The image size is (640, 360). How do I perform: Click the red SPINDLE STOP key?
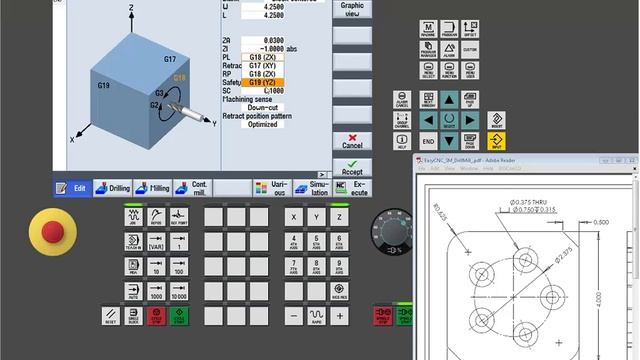point(383,316)
